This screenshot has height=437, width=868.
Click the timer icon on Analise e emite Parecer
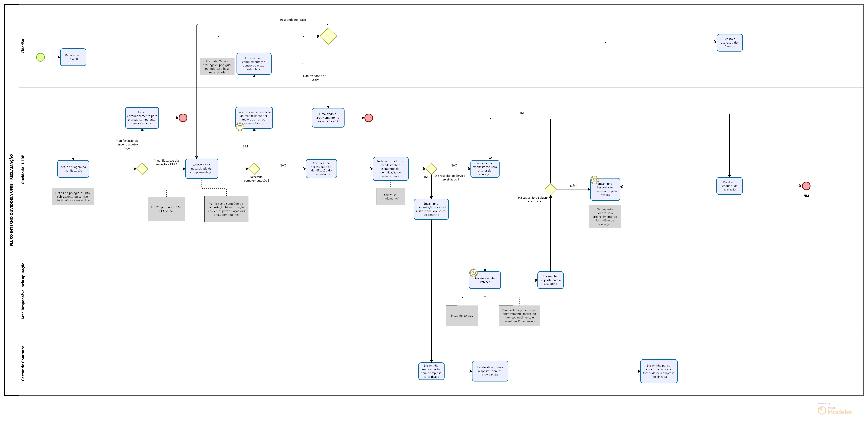(474, 273)
